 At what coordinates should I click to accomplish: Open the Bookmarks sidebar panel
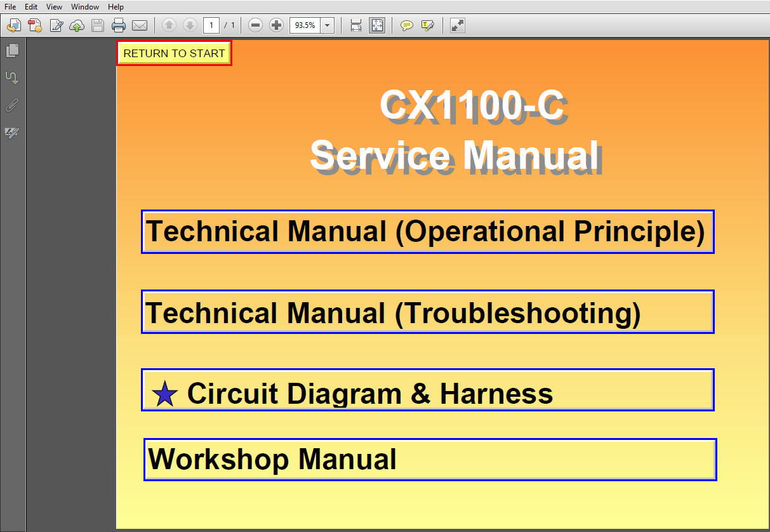[12, 78]
